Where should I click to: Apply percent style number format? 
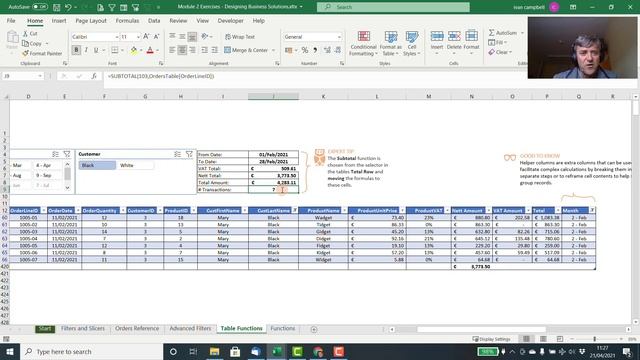[x=304, y=50]
